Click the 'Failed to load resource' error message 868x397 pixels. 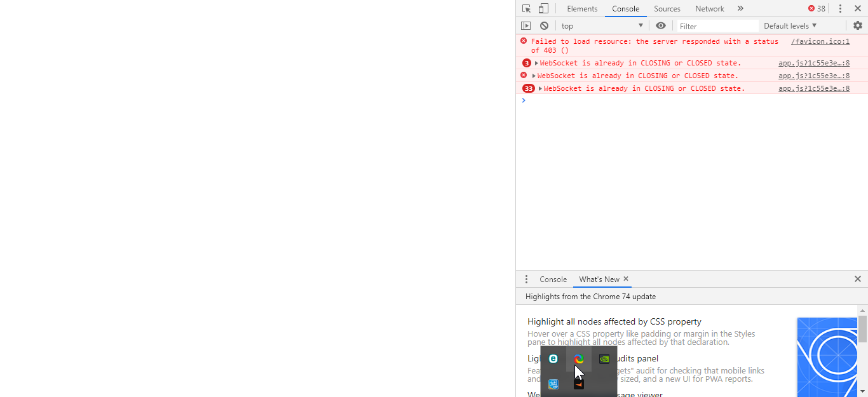pos(654,46)
